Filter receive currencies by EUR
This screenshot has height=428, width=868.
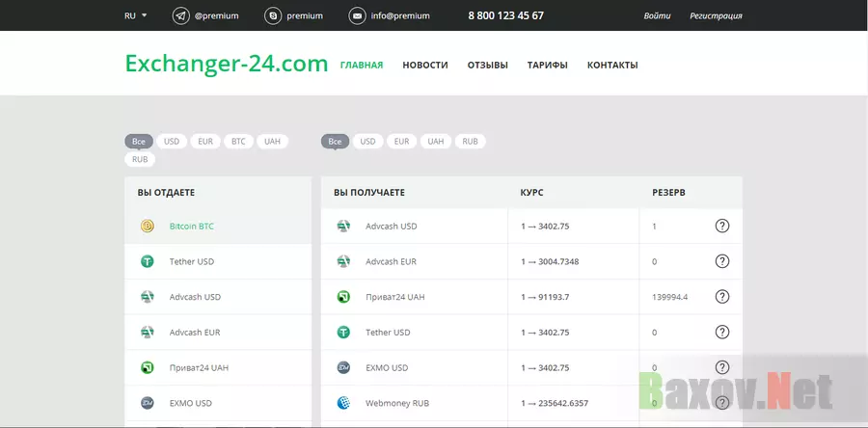click(402, 142)
